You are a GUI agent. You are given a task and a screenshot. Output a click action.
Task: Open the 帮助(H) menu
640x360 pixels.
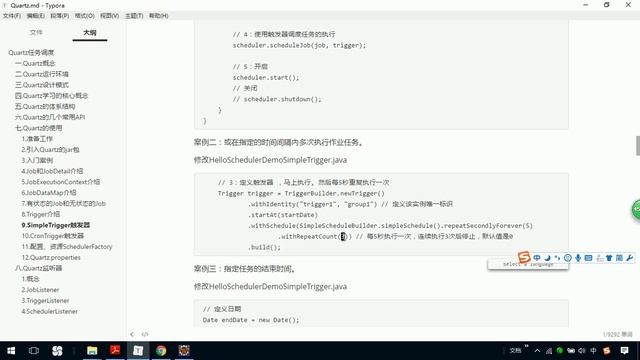tap(158, 16)
